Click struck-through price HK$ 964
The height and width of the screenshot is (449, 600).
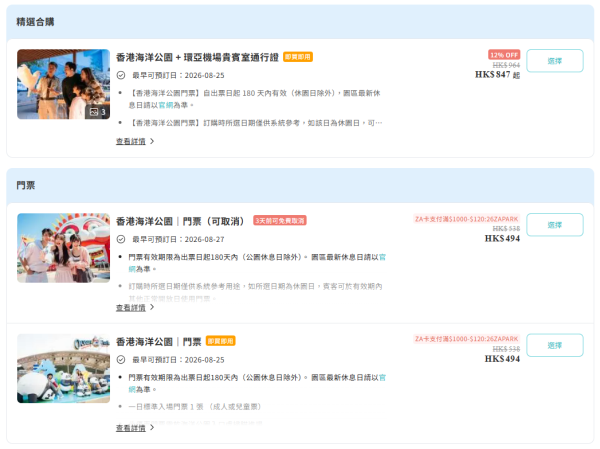[506, 65]
